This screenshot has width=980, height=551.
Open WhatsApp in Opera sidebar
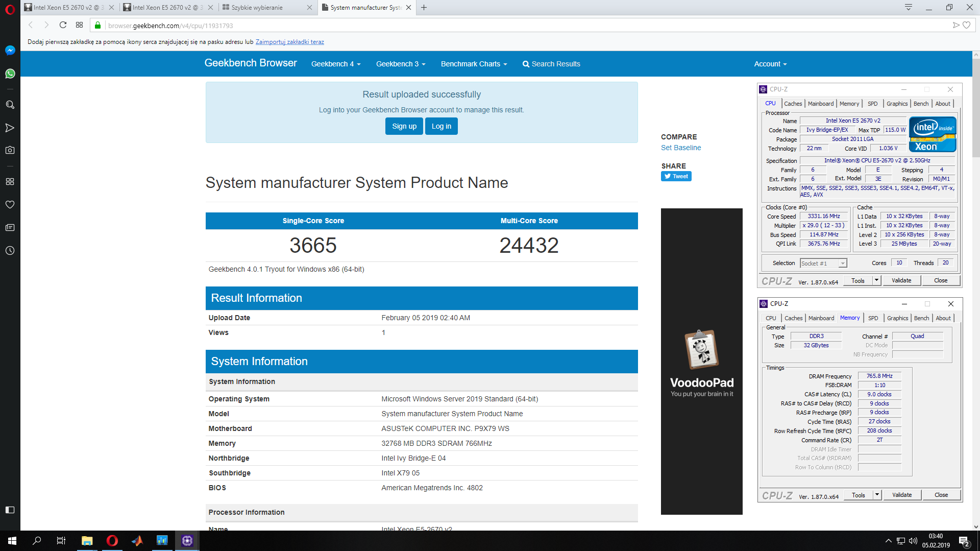pos(10,74)
